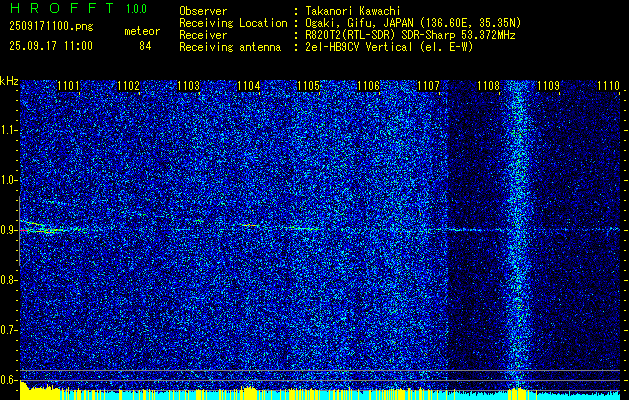Click the Receiving Location label
This screenshot has width=629, height=400.
(233, 23)
